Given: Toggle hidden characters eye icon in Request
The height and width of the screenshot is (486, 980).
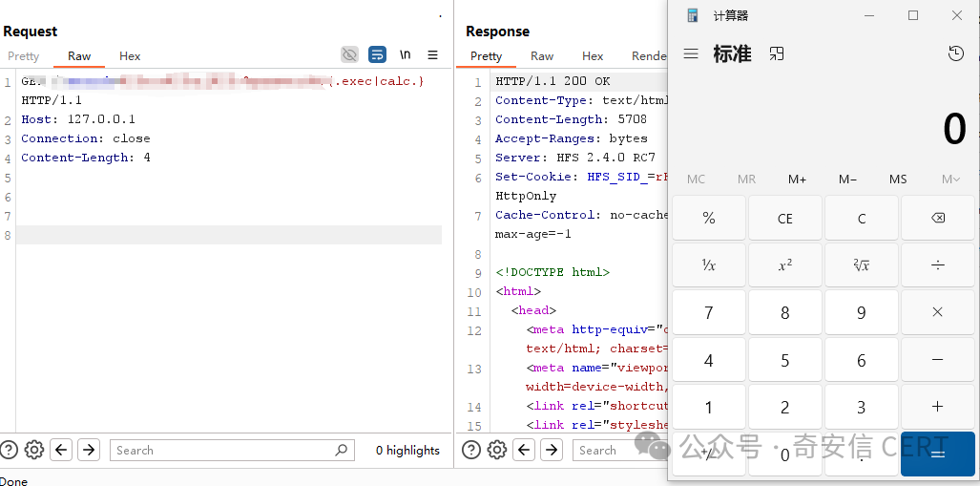Looking at the screenshot, I should [349, 54].
